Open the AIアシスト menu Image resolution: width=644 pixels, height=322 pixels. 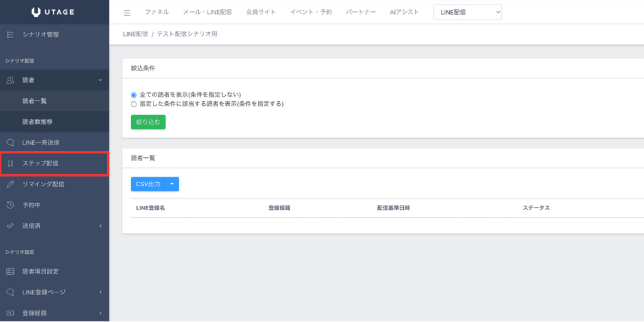404,13
